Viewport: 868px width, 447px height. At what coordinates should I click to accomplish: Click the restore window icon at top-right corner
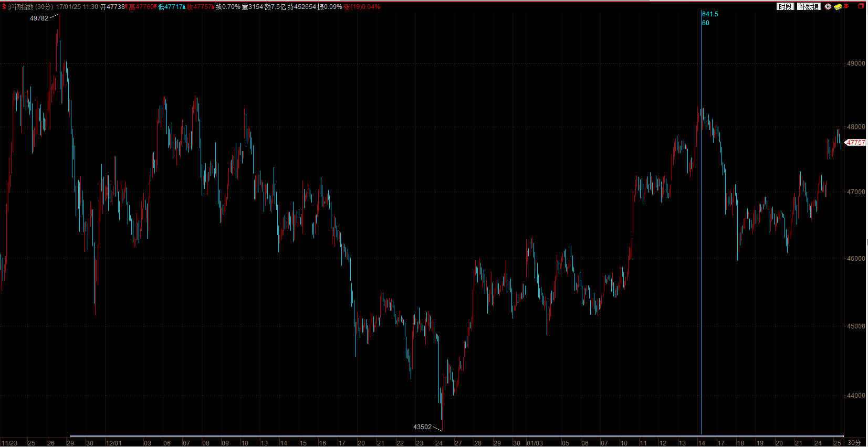tap(861, 6)
